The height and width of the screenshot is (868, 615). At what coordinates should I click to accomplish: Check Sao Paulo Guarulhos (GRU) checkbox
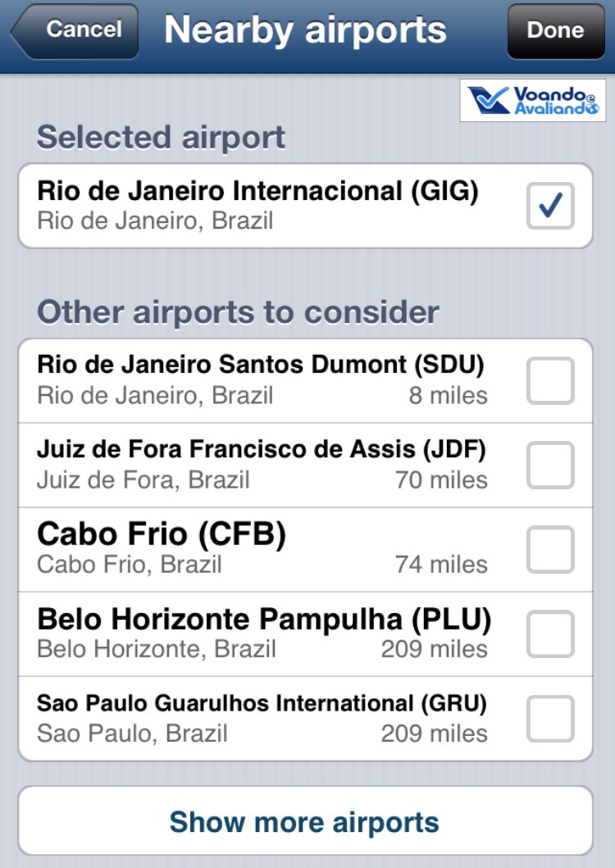(550, 719)
